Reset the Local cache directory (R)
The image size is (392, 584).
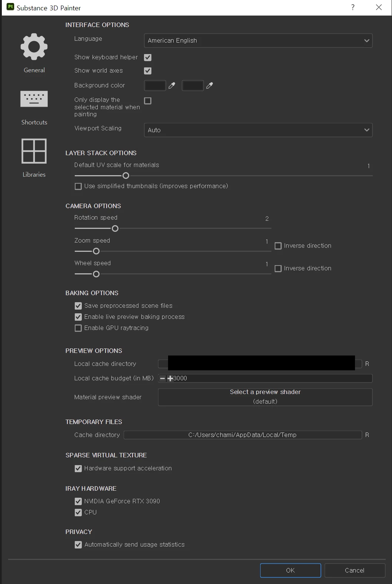pos(367,364)
